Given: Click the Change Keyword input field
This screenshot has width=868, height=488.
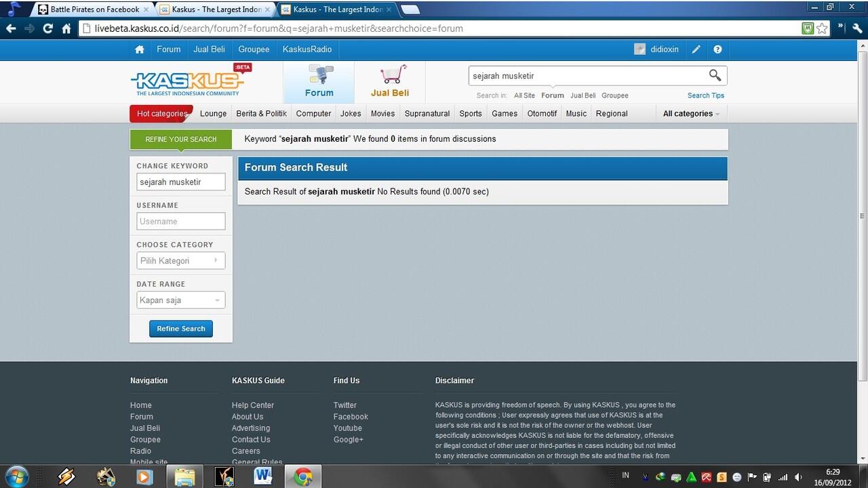Looking at the screenshot, I should [x=181, y=182].
